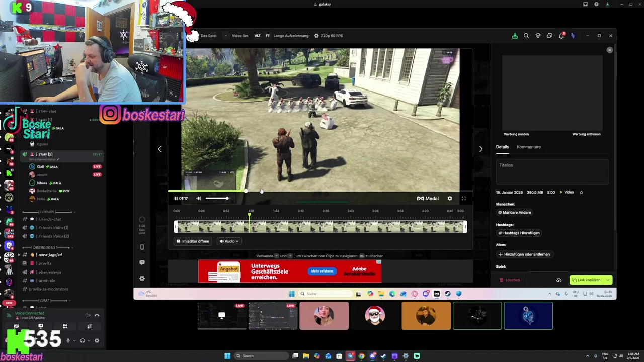Toggle Discord headset deafen
Viewport: 644px width, 362px height.
pyautogui.click(x=83, y=340)
